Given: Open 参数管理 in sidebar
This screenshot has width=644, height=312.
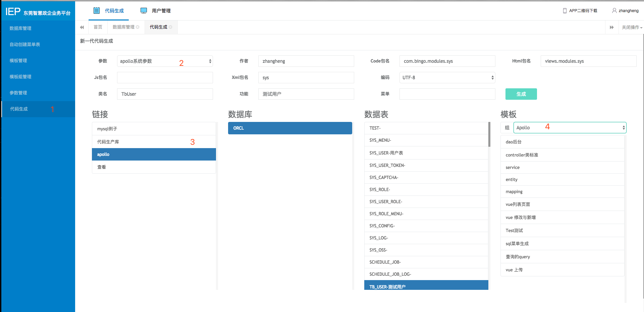Looking at the screenshot, I should 38,93.
